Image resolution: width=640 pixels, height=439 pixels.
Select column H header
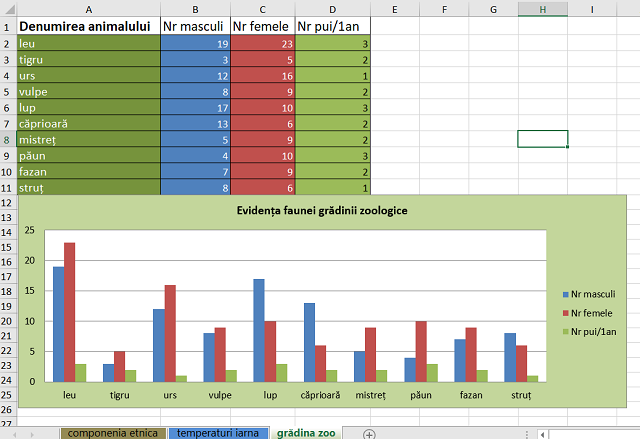pyautogui.click(x=542, y=9)
